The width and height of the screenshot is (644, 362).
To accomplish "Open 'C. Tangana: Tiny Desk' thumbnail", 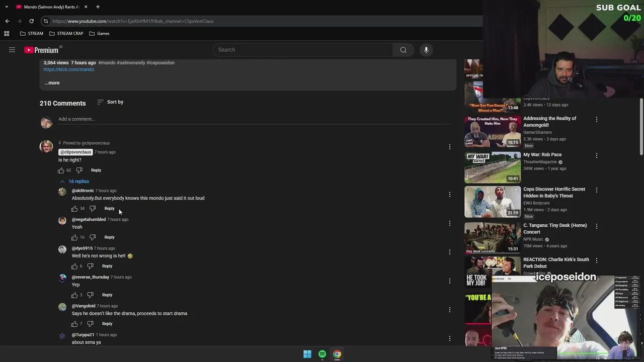I will point(493,238).
